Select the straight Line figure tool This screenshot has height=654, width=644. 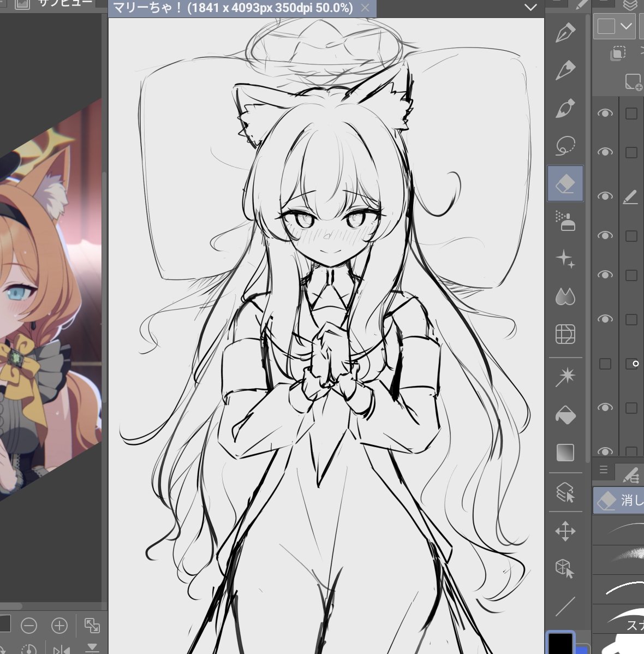(565, 606)
